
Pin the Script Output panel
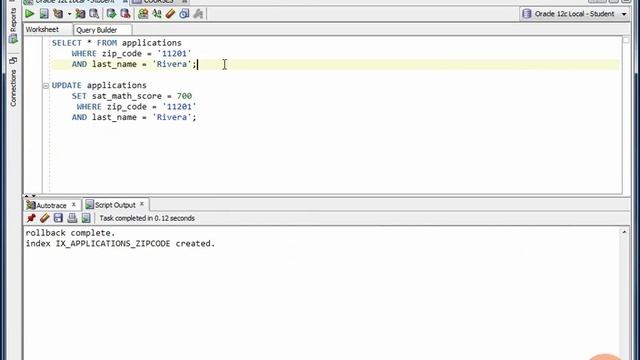[31, 218]
